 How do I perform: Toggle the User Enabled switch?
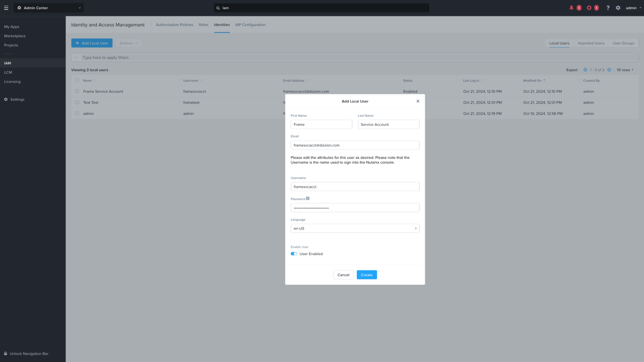(x=294, y=254)
